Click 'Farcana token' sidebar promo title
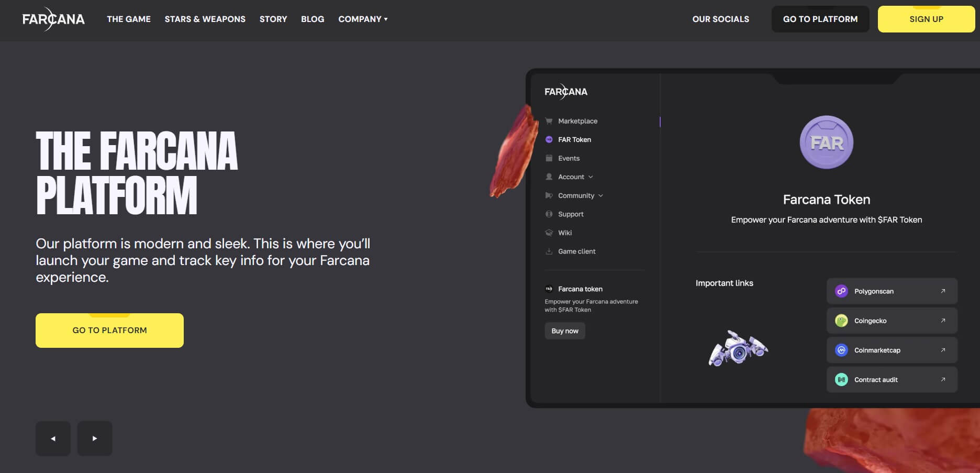980x473 pixels. pyautogui.click(x=580, y=289)
